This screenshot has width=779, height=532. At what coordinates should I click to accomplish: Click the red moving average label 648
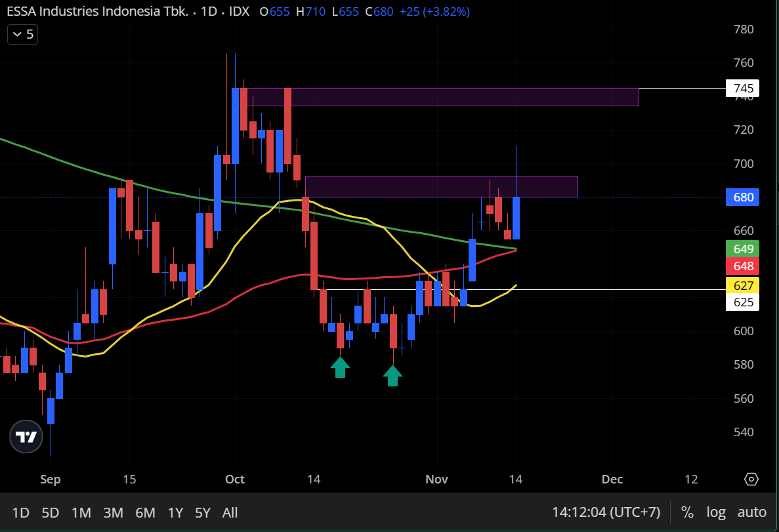pyautogui.click(x=743, y=266)
